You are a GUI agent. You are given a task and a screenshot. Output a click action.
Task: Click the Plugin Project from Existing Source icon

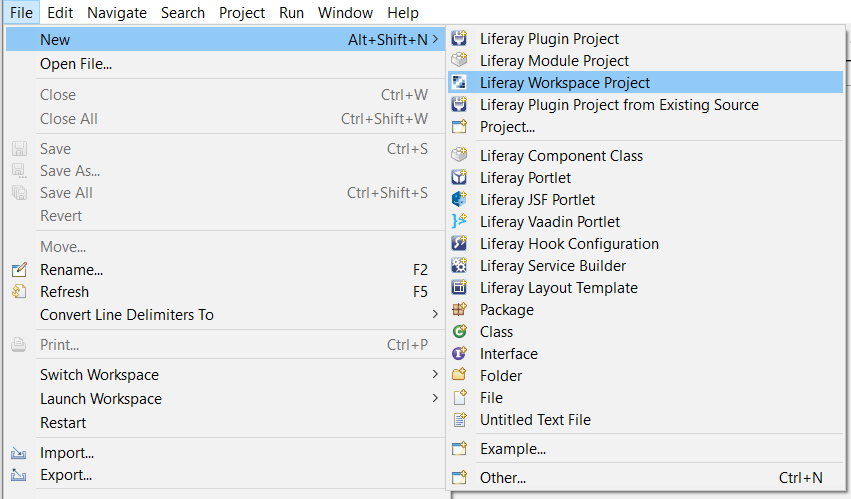tap(459, 104)
